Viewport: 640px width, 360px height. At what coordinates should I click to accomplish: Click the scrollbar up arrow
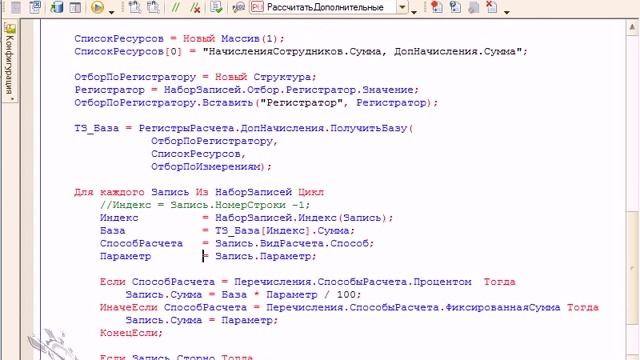[632, 27]
